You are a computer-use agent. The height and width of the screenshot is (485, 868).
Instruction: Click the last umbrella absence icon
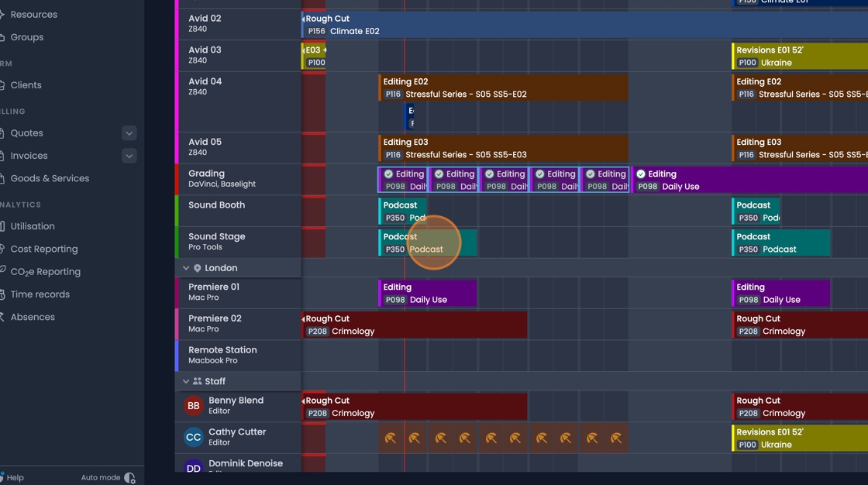tap(616, 439)
